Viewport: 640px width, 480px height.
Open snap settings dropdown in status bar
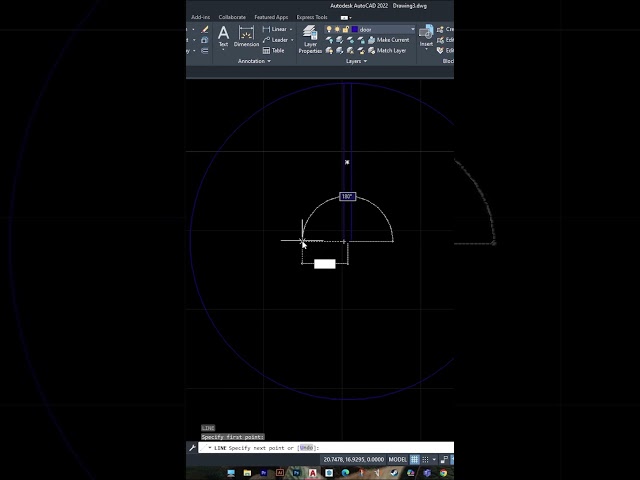[434, 460]
